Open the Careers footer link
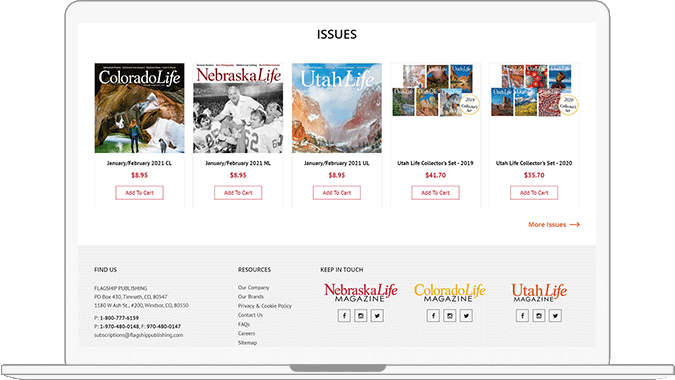The height and width of the screenshot is (380, 675). (x=246, y=334)
